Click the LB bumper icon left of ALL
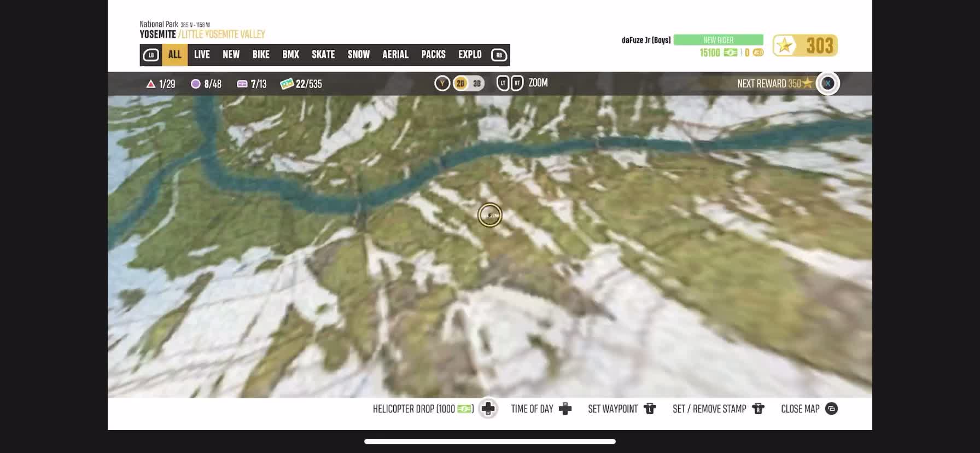Viewport: 980px width, 453px height. (150, 55)
